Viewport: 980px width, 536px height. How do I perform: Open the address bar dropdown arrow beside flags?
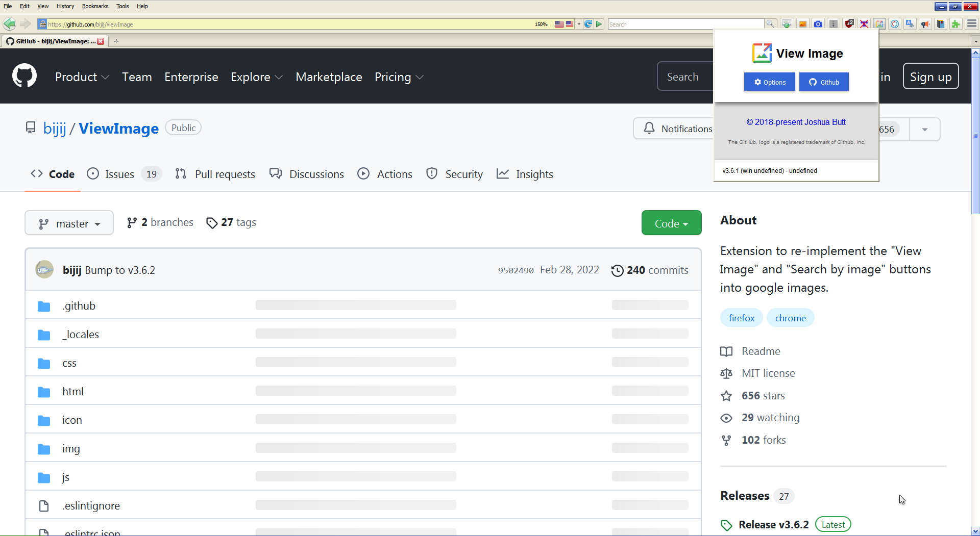point(579,24)
